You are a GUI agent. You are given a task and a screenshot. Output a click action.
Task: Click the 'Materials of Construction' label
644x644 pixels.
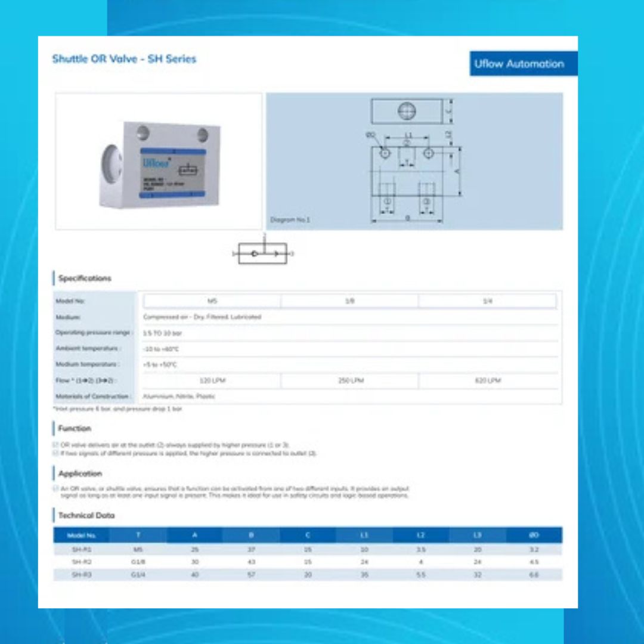pyautogui.click(x=92, y=397)
